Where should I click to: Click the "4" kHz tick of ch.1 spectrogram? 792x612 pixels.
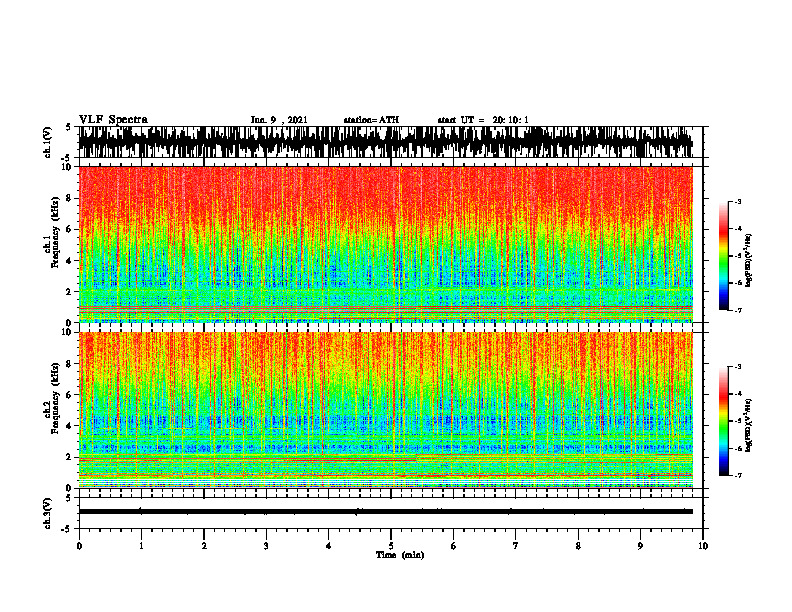click(x=69, y=261)
